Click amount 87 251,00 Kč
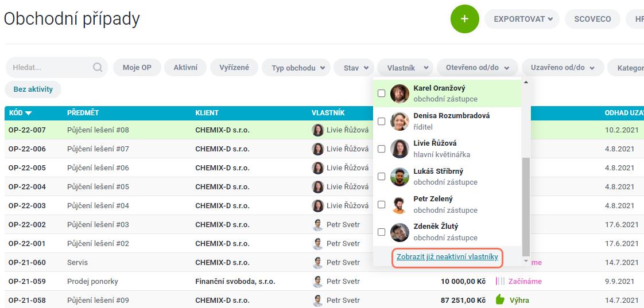This screenshot has height=308, width=644. click(x=463, y=300)
